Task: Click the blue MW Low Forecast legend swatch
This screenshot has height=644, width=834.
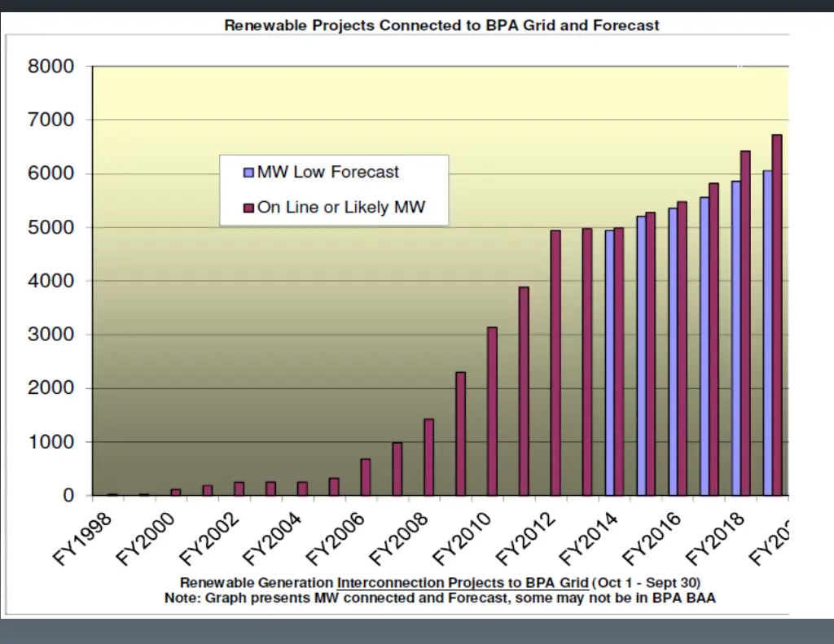Action: [x=248, y=173]
